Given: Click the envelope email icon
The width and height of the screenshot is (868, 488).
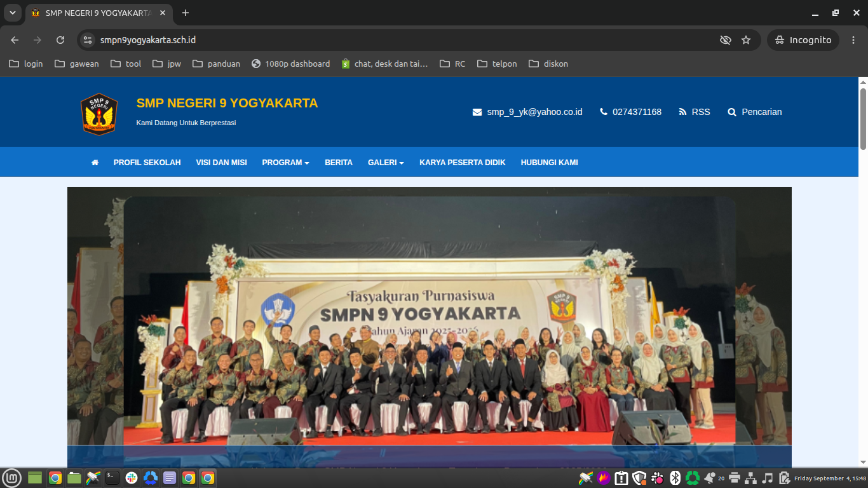Looking at the screenshot, I should (x=477, y=112).
